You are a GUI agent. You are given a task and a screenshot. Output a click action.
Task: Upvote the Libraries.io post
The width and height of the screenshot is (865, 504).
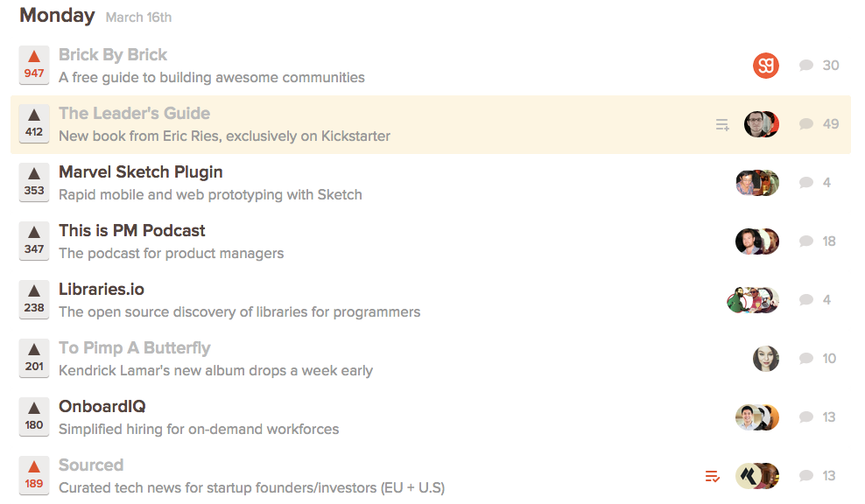[34, 299]
